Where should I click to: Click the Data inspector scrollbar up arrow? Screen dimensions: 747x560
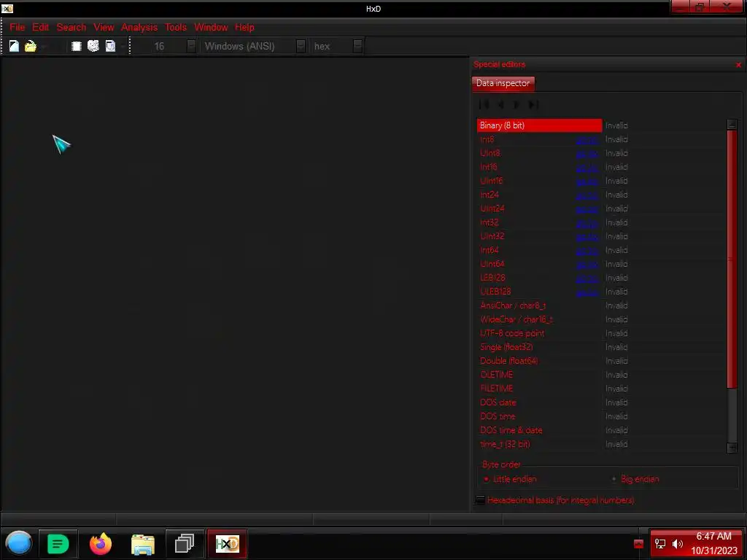coord(732,125)
